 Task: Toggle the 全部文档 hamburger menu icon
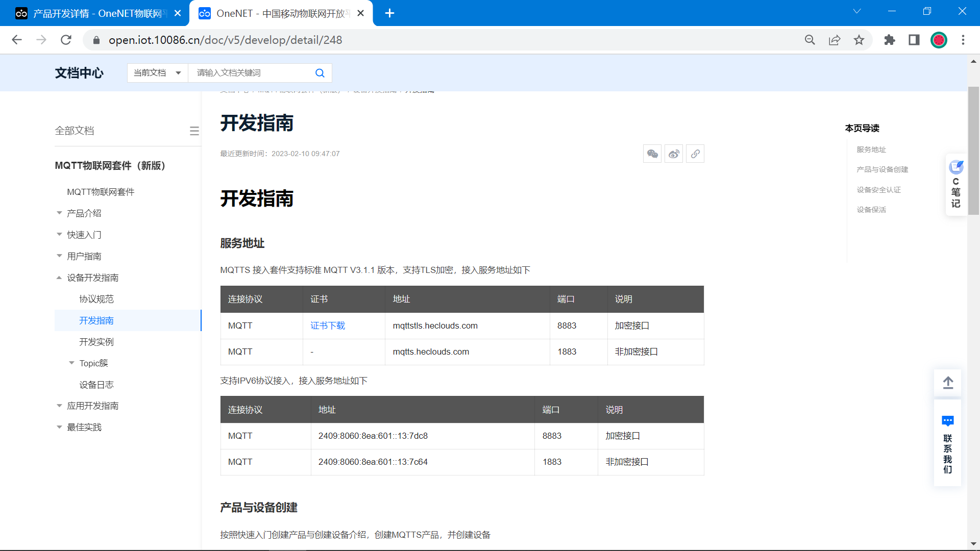pyautogui.click(x=194, y=131)
